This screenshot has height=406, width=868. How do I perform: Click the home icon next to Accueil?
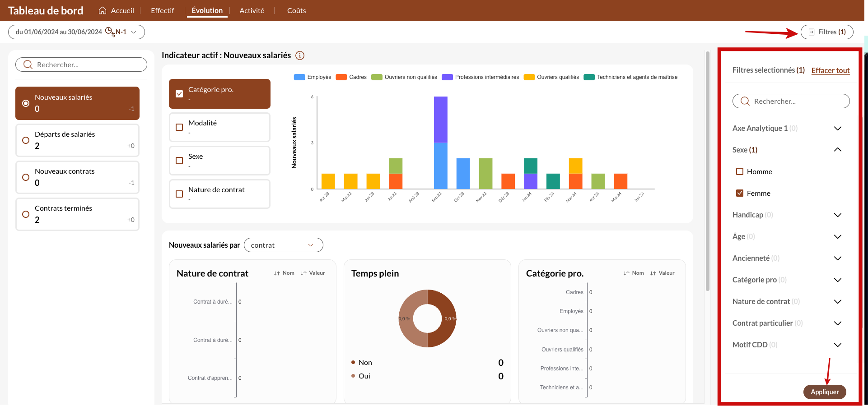[103, 10]
